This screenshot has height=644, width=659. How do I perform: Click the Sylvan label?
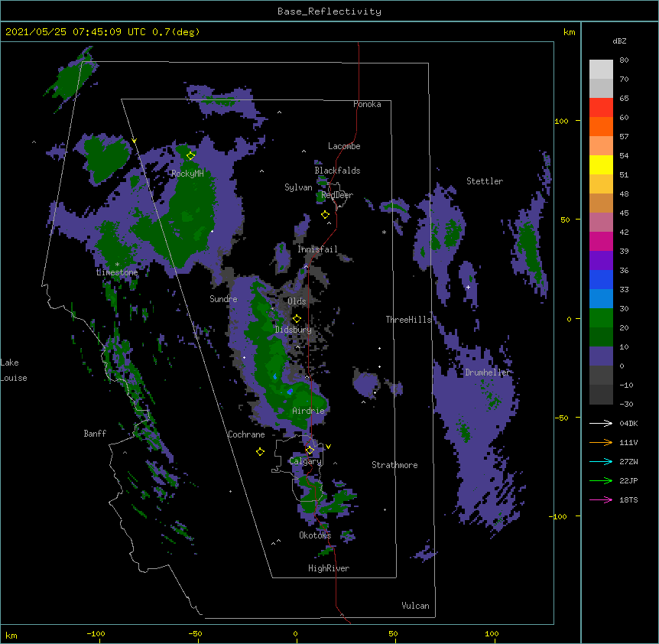click(298, 187)
